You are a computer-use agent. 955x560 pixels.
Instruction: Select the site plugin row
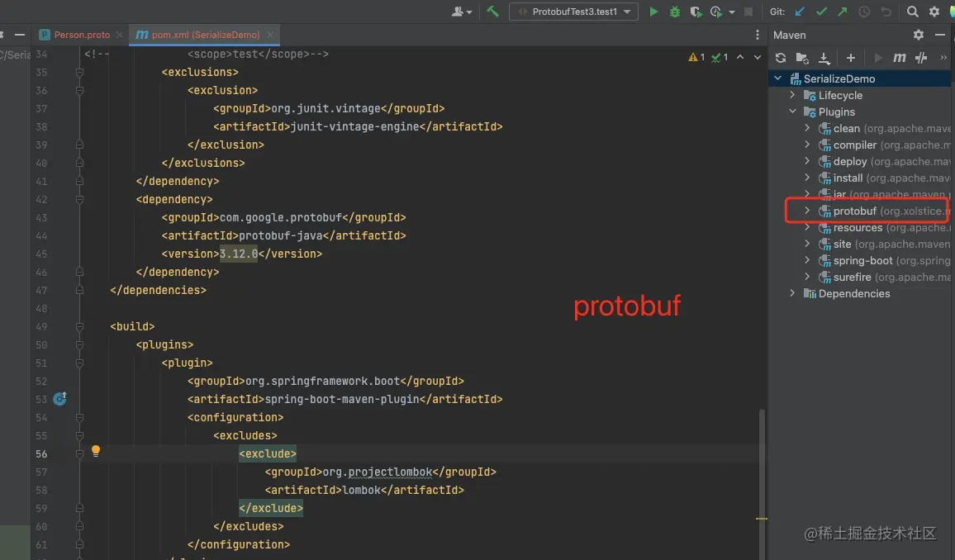(x=861, y=244)
